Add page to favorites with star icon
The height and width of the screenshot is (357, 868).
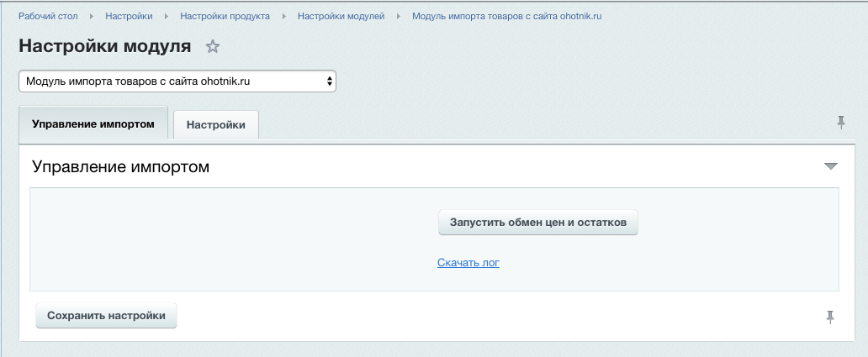(213, 47)
